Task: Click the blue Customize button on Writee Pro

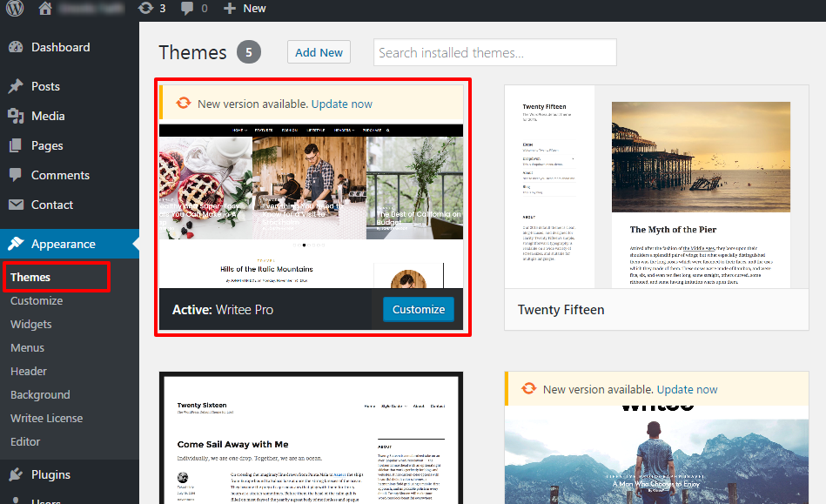Action: (419, 309)
